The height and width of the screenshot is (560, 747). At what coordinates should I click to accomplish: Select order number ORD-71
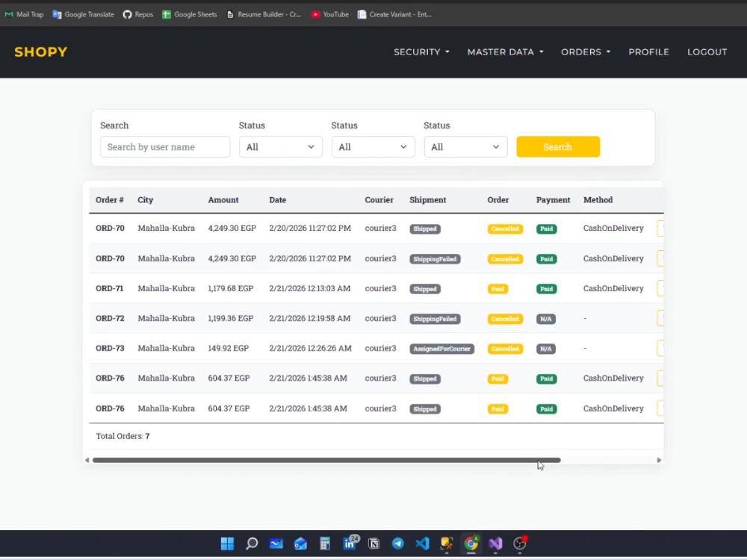tap(110, 288)
